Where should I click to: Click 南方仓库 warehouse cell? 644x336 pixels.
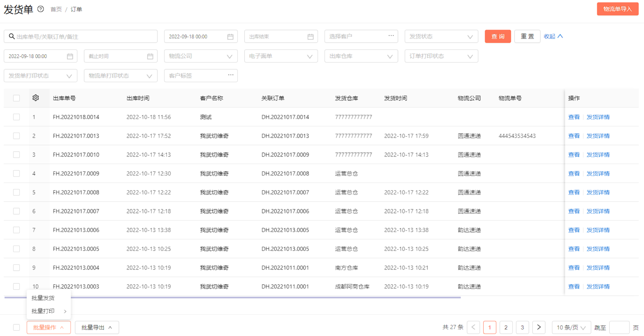pyautogui.click(x=346, y=267)
